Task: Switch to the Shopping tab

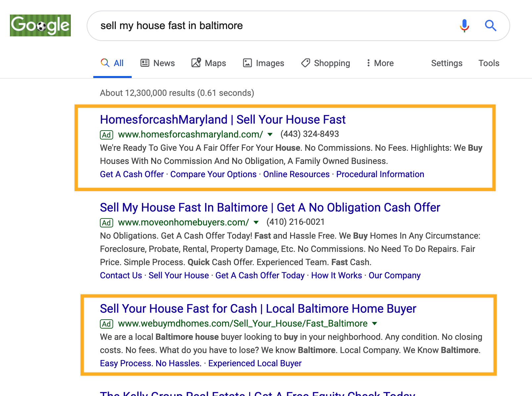Action: [325, 63]
